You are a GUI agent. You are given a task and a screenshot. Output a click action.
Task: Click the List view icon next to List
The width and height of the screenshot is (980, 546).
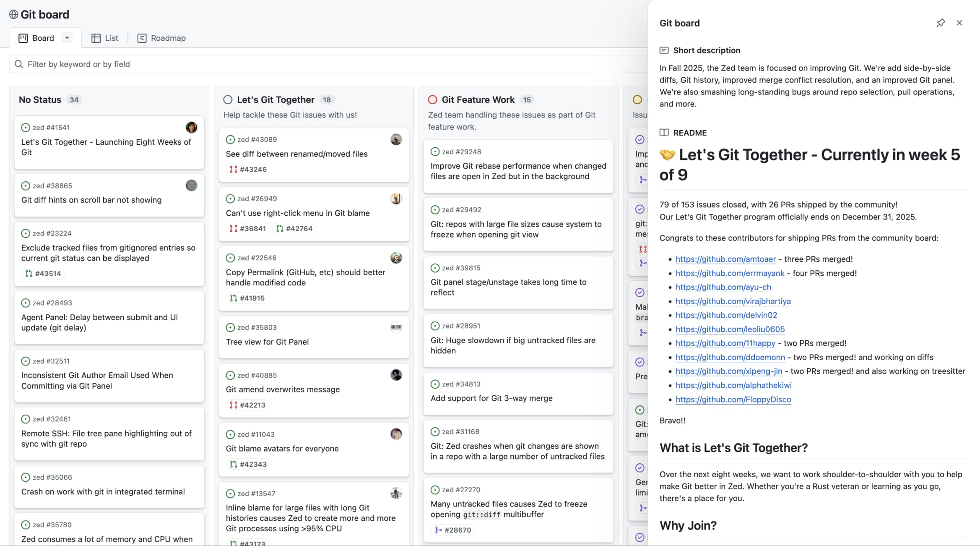click(x=96, y=38)
